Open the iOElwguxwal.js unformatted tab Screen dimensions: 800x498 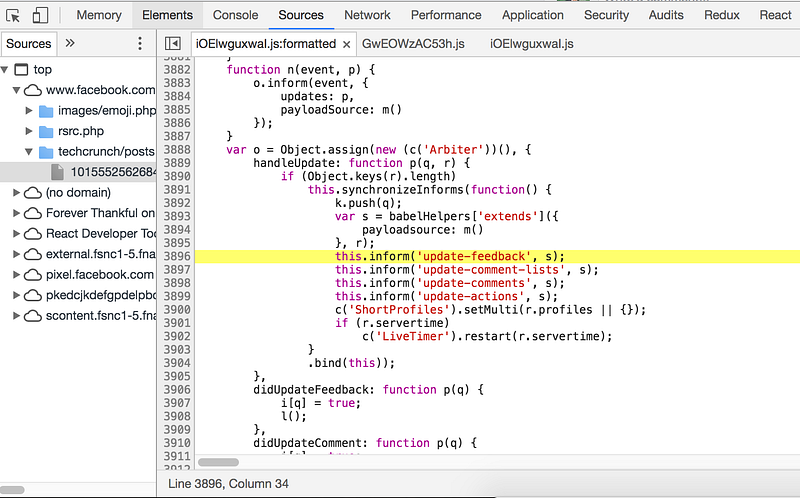(532, 44)
